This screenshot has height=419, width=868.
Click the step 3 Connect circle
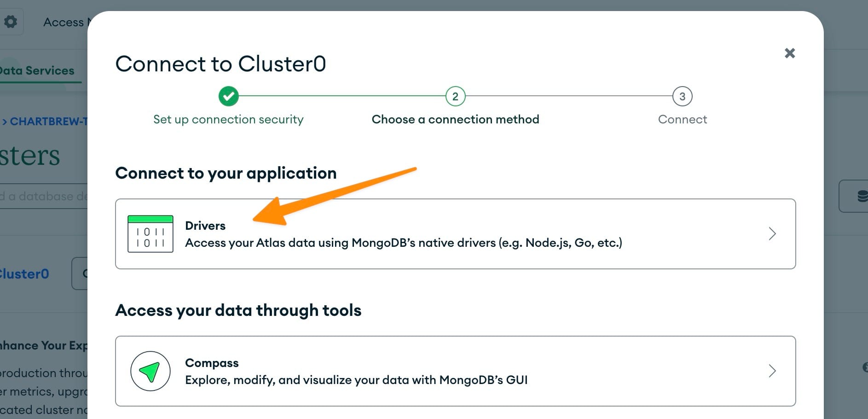[682, 96]
